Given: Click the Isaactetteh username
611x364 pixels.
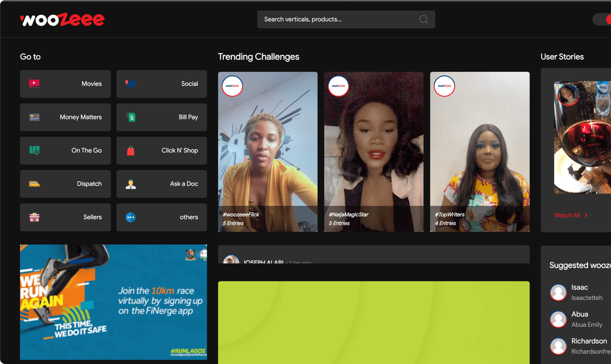Looking at the screenshot, I should pyautogui.click(x=587, y=298).
